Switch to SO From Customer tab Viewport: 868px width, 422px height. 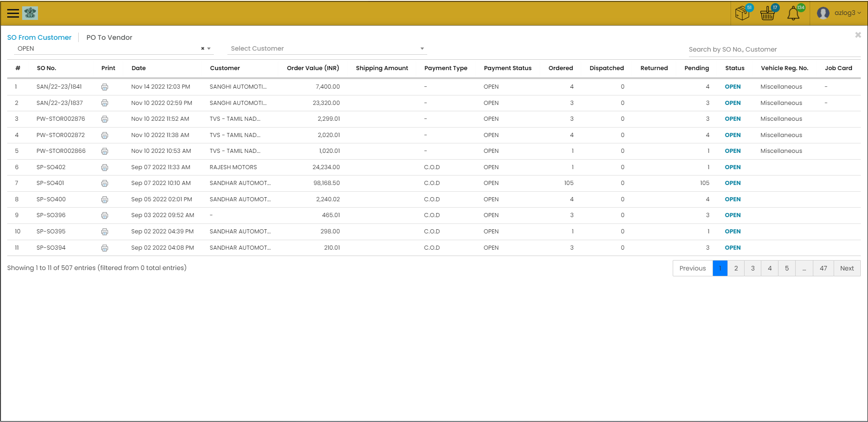coord(39,38)
